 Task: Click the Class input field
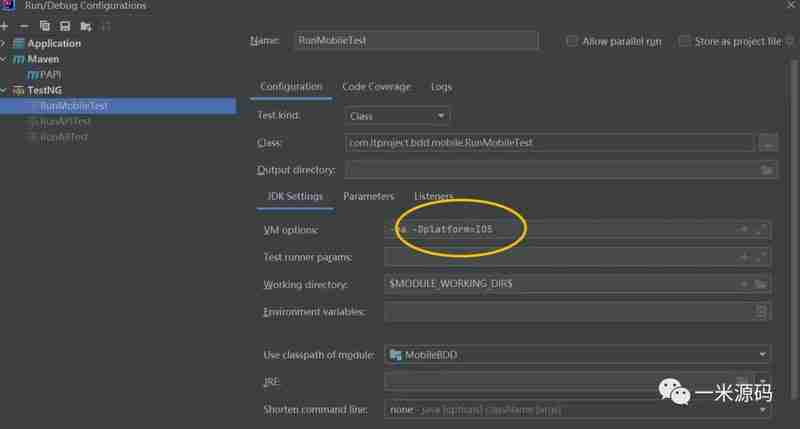tap(550, 143)
